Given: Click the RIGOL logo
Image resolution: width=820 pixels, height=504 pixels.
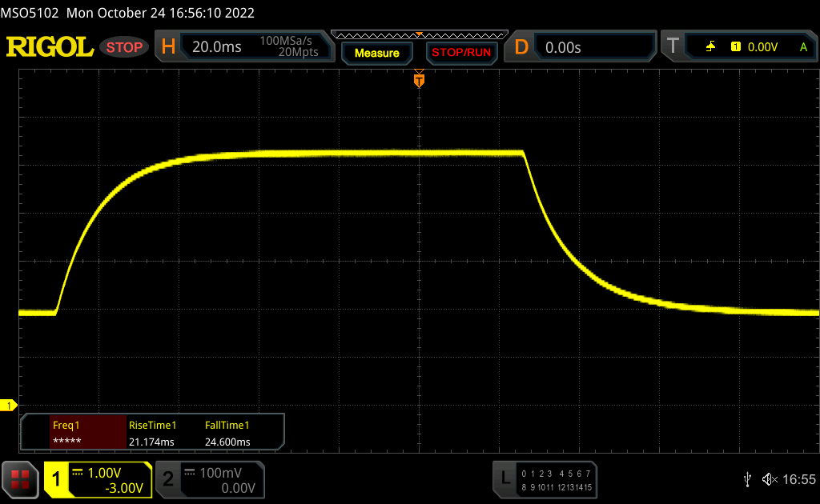Looking at the screenshot, I should tap(50, 47).
